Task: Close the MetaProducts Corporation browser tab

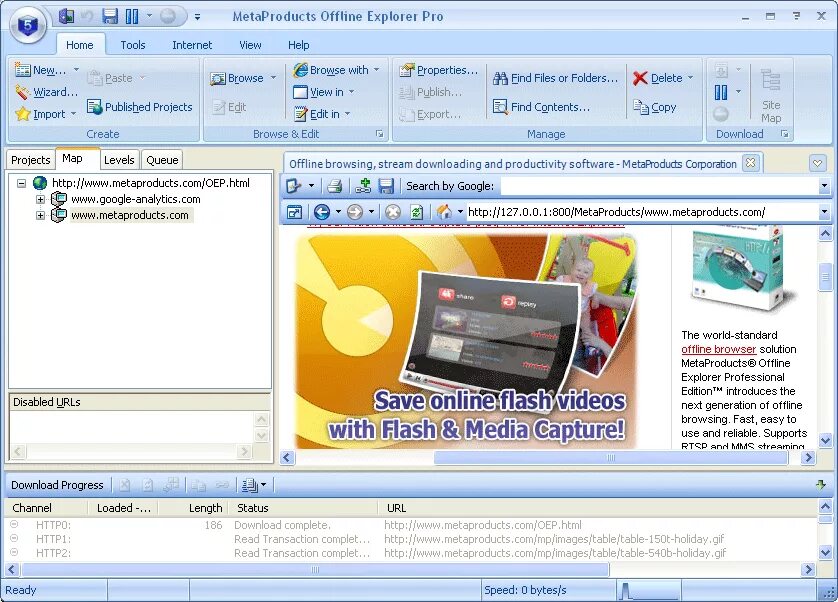Action: pos(750,163)
